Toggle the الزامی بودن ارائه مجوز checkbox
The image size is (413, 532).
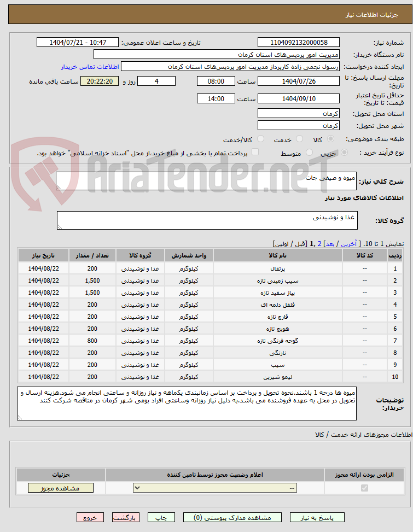364,488
